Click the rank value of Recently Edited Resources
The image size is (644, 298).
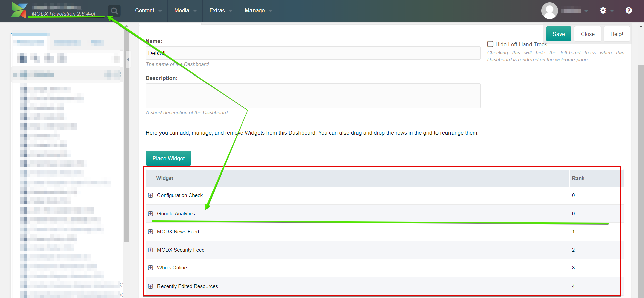click(573, 286)
